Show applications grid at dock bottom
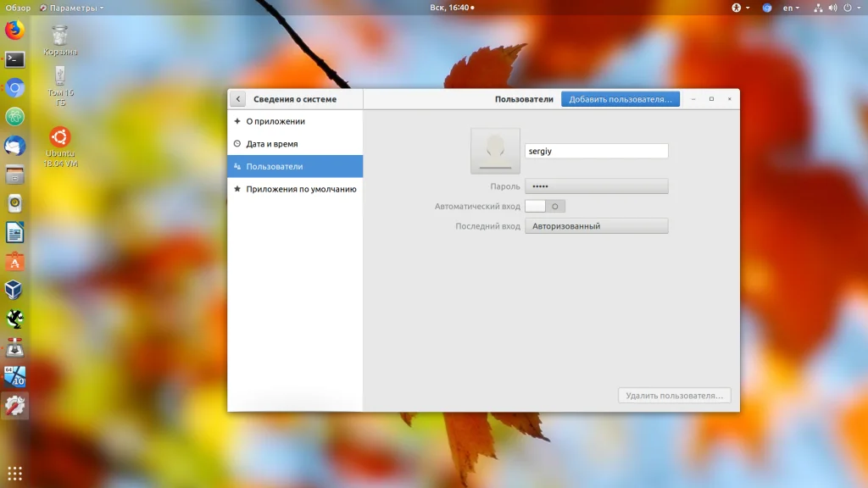This screenshot has width=868, height=488. click(x=14, y=473)
